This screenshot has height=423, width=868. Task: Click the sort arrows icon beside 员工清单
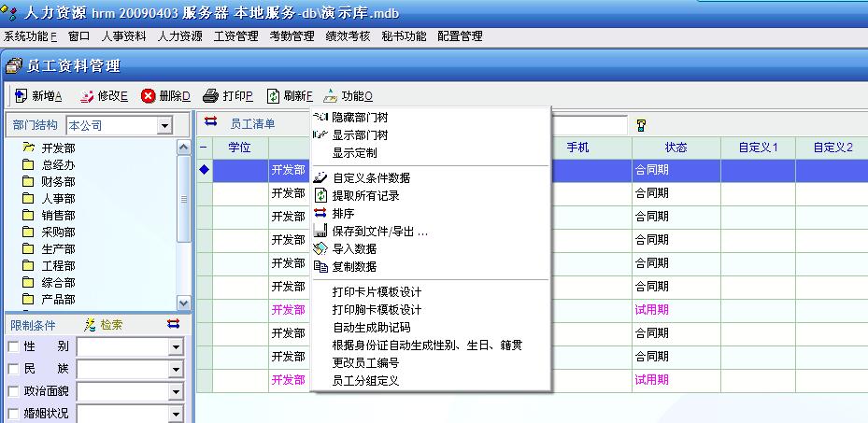(210, 122)
